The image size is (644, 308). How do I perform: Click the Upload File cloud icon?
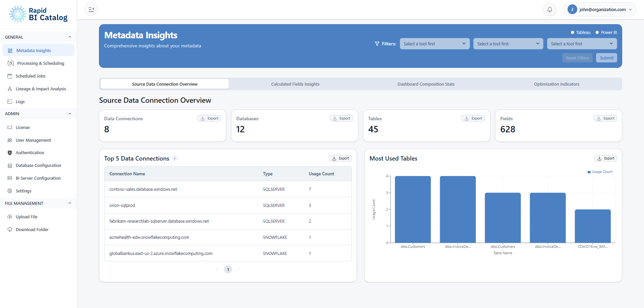10,217
